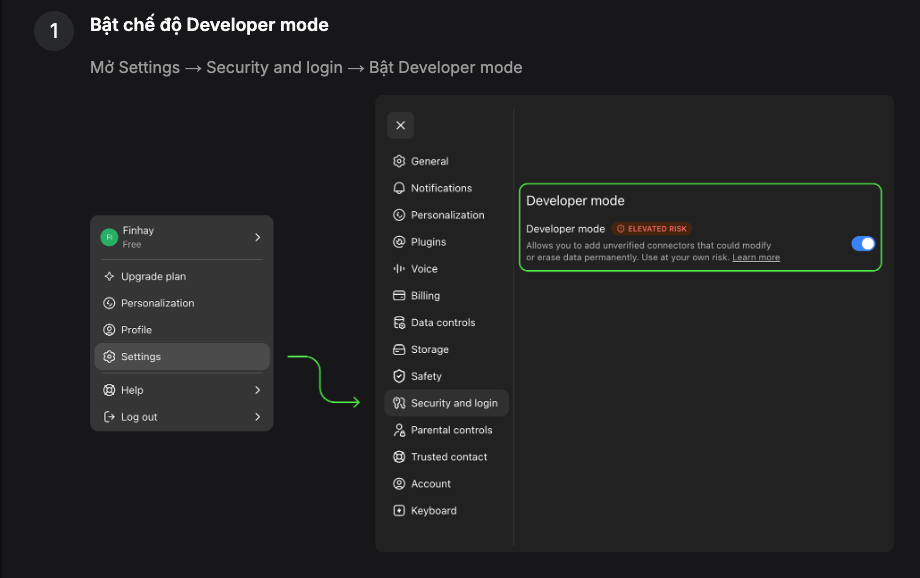Click the Voice waveform icon
The image size is (920, 578).
pyautogui.click(x=399, y=269)
